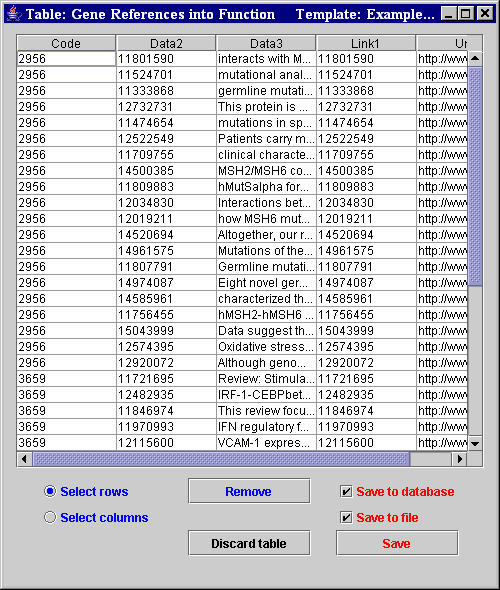500x590 pixels.
Task: Click the horizontal scrollbar thumb
Action: 221,459
